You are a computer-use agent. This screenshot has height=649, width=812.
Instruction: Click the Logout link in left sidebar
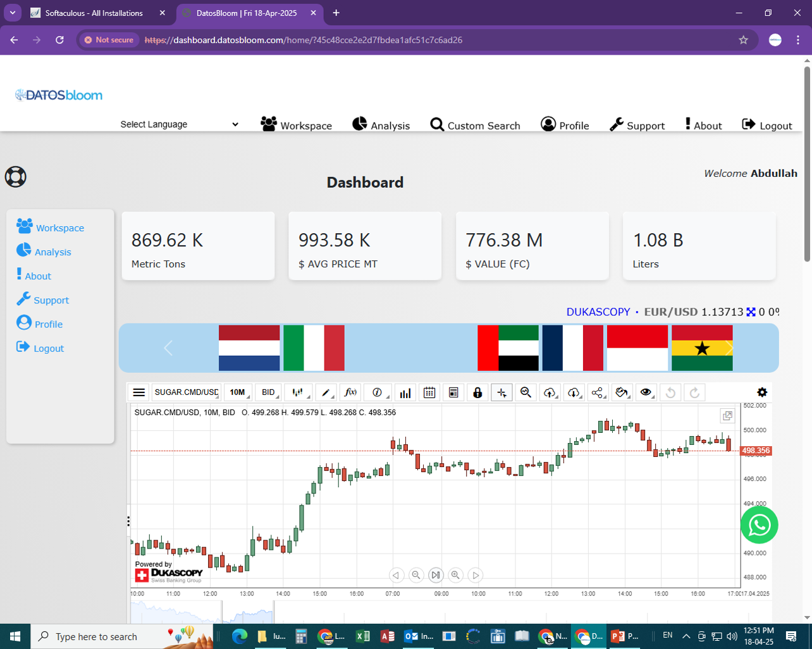click(49, 348)
